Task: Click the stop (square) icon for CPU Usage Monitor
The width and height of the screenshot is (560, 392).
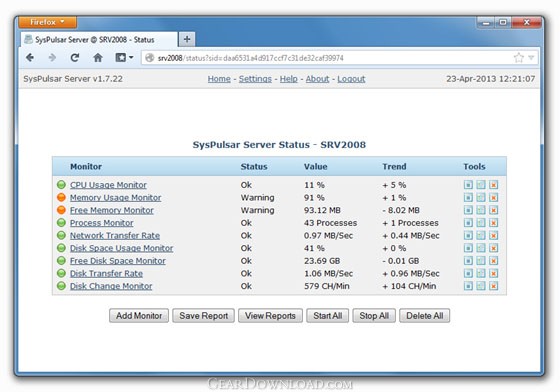Action: (468, 185)
